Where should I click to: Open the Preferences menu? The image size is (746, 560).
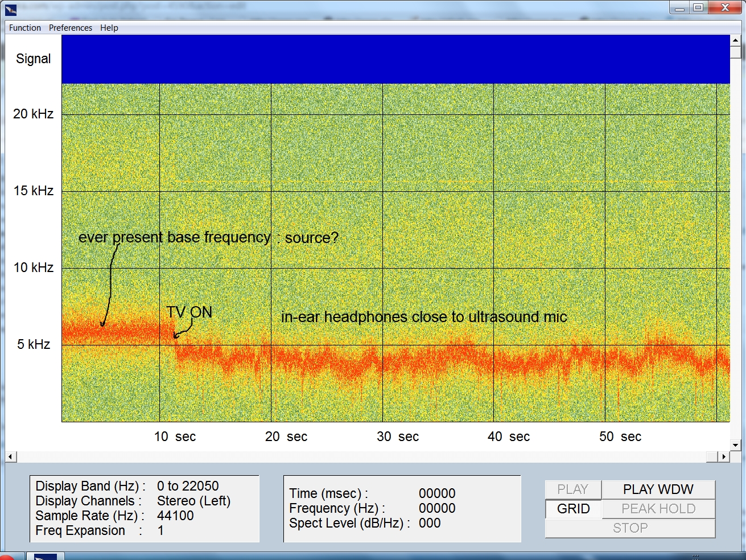71,28
